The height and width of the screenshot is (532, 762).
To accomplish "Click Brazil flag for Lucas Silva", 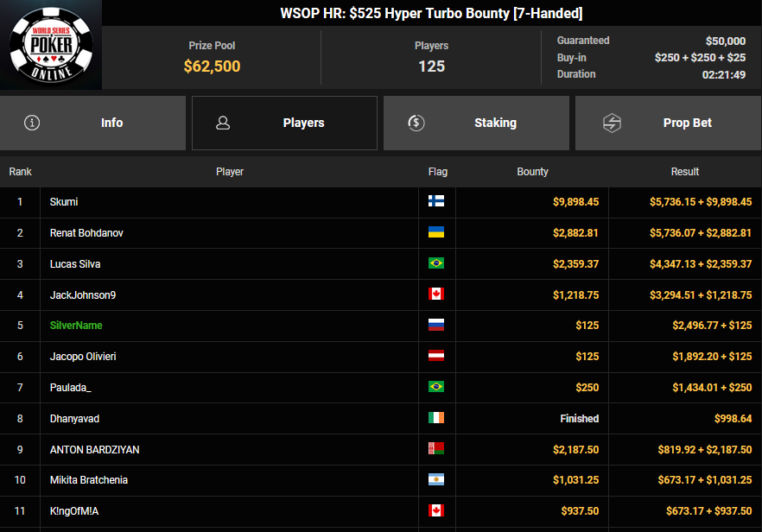I will (x=436, y=264).
